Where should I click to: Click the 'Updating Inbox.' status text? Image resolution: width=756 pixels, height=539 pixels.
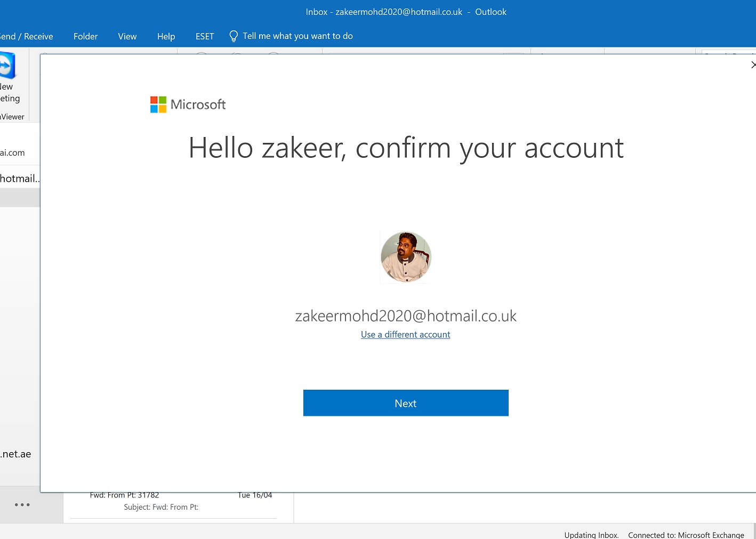coord(592,535)
